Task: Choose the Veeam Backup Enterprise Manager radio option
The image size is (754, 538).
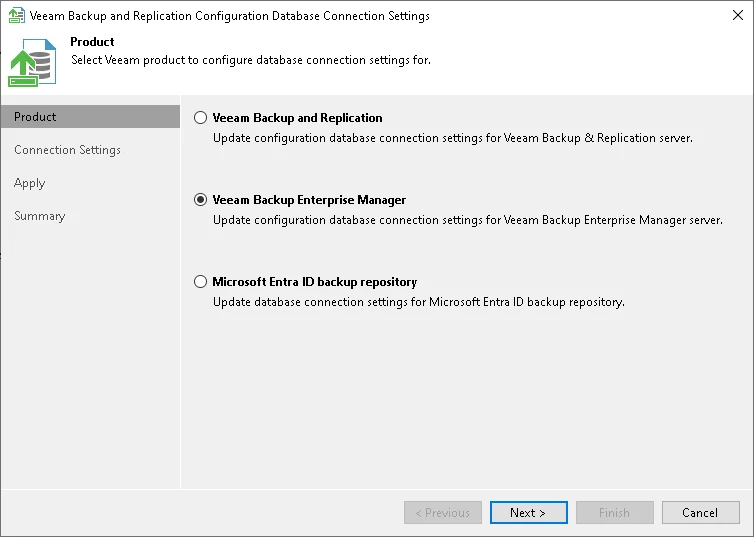Action: tap(200, 200)
